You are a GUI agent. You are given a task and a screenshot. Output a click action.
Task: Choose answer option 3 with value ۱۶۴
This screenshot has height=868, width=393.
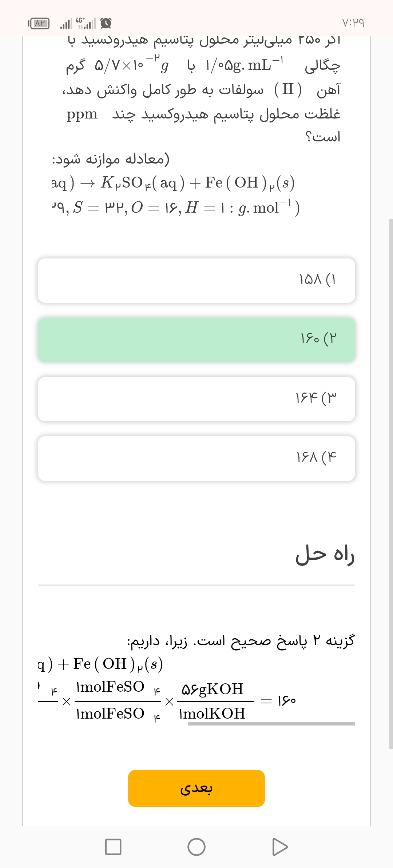(x=196, y=399)
